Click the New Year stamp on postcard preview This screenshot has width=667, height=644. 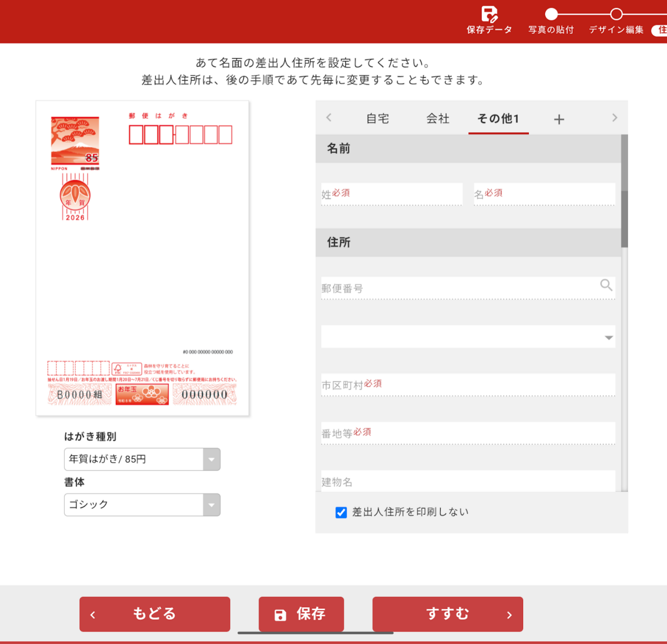click(x=75, y=141)
